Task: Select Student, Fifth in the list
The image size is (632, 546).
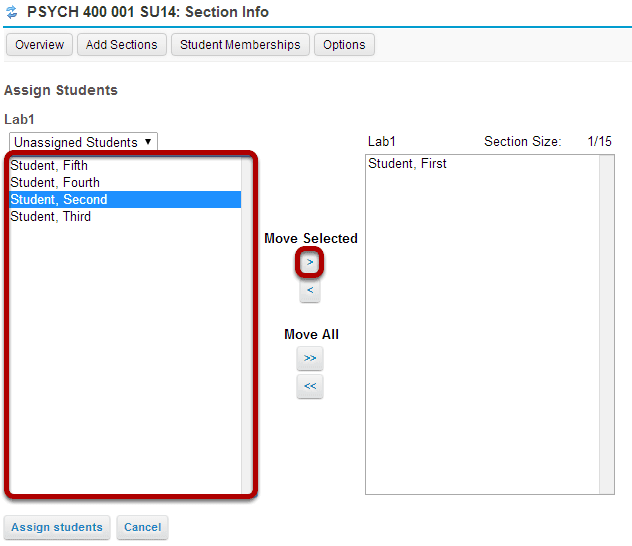Action: 125,166
